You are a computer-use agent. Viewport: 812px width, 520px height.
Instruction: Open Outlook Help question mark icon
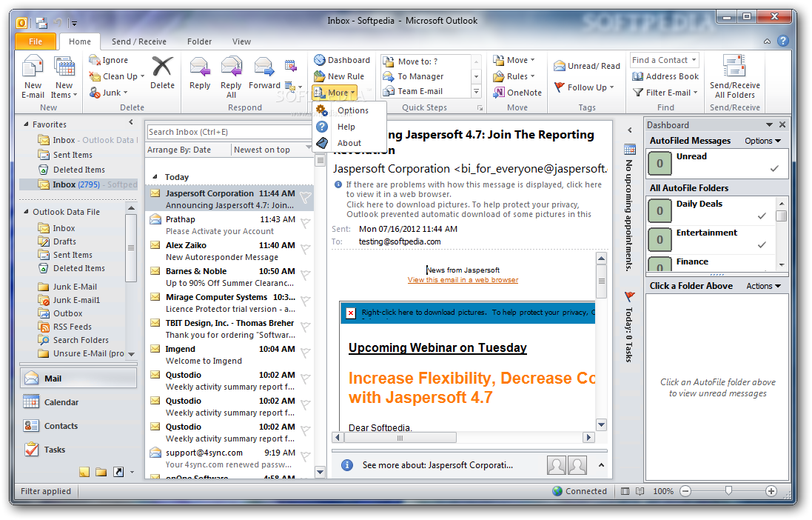tap(783, 41)
